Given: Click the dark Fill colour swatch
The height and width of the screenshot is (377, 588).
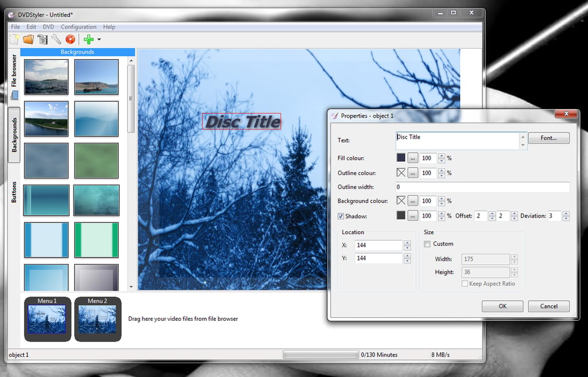Looking at the screenshot, I should 401,158.
